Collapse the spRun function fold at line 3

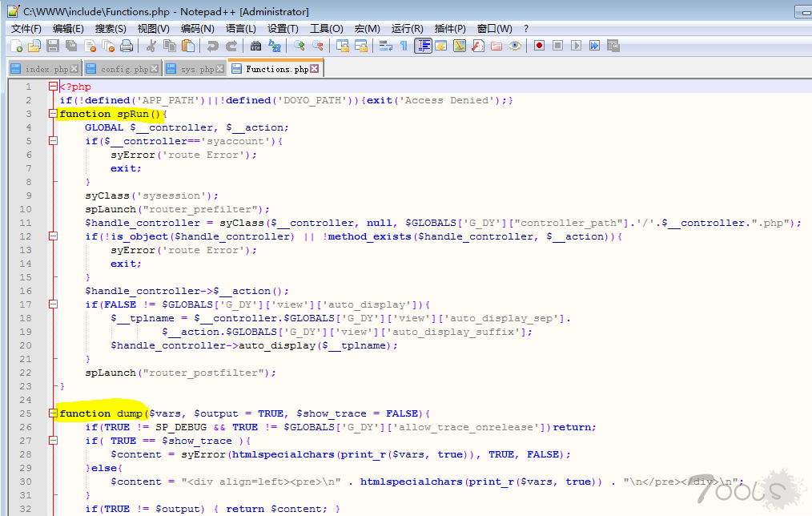click(x=53, y=114)
